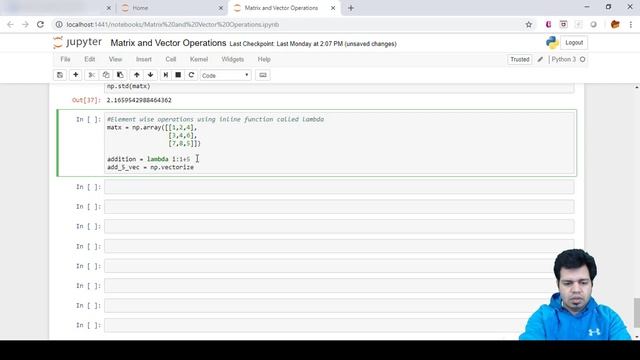Click the Out[37] output prompt
The height and width of the screenshot is (360, 640).
click(86, 100)
